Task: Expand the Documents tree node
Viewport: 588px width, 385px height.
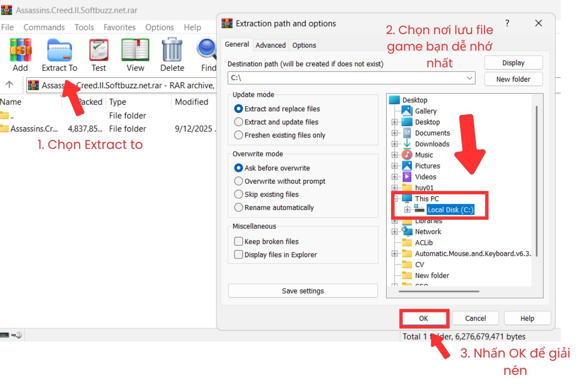Action: point(394,133)
